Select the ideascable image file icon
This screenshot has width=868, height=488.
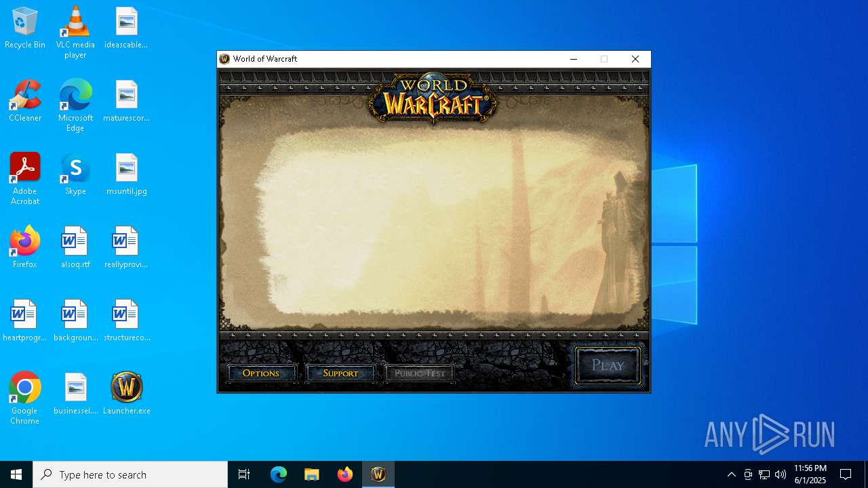tap(126, 28)
